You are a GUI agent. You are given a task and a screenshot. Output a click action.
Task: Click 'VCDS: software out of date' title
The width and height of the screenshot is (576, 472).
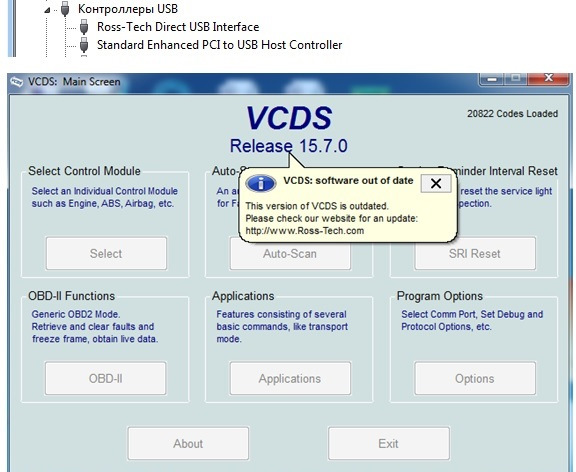click(348, 180)
